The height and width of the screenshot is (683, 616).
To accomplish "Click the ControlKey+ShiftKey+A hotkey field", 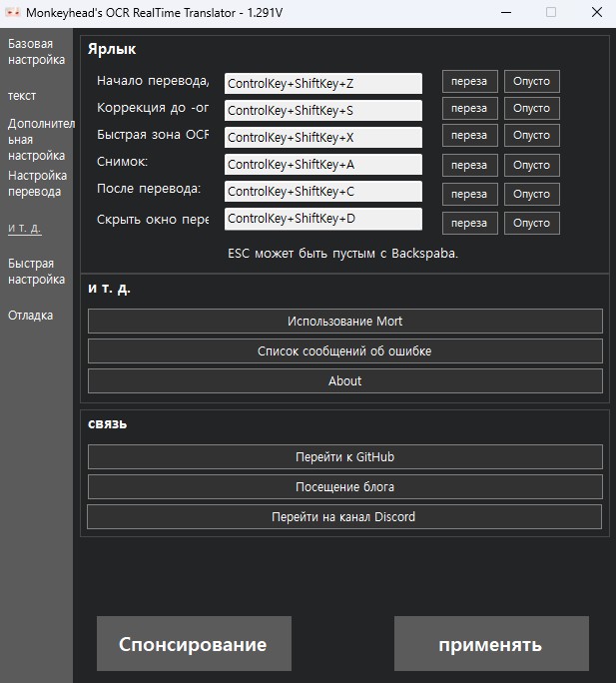I will 323,164.
